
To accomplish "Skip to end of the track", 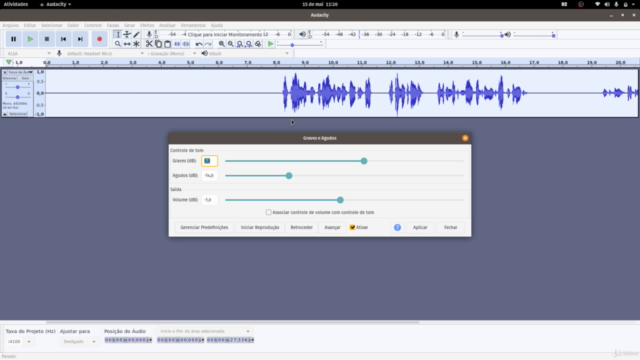I will tap(80, 39).
